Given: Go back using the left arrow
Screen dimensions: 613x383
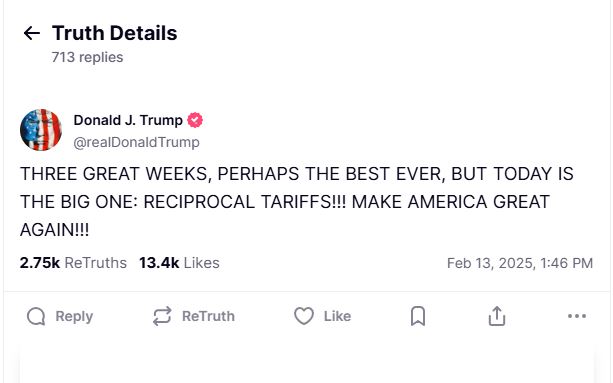Looking at the screenshot, I should 32,33.
